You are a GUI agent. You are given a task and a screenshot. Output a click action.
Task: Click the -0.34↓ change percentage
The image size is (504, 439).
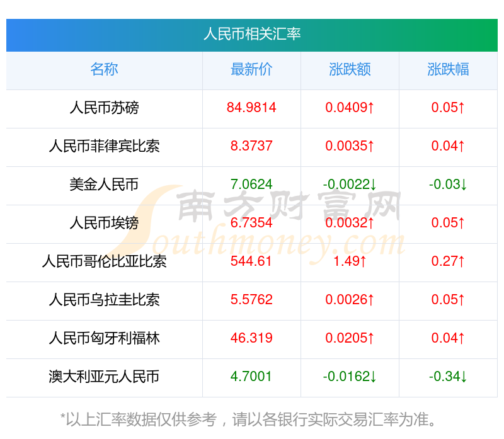[x=448, y=377]
